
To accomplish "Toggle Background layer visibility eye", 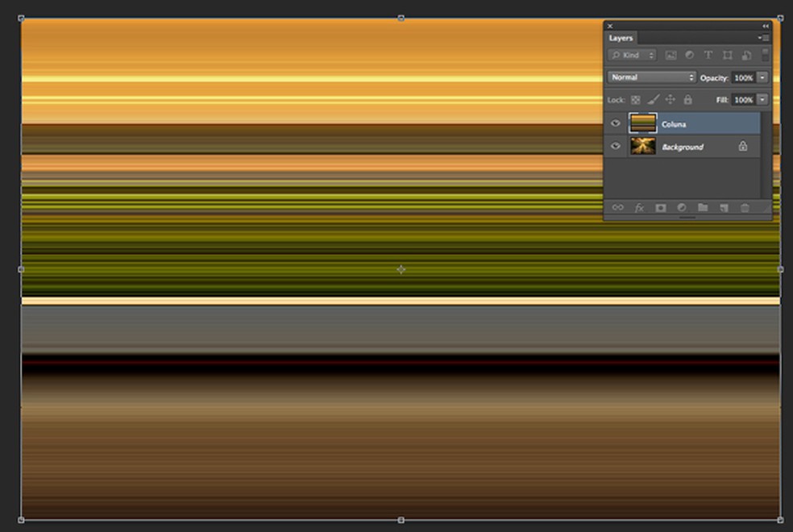I will [x=616, y=147].
